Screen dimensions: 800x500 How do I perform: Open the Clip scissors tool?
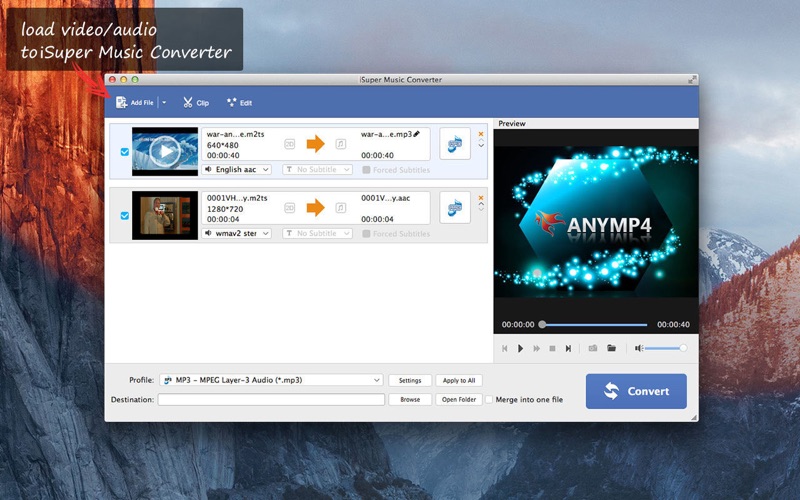click(x=195, y=103)
